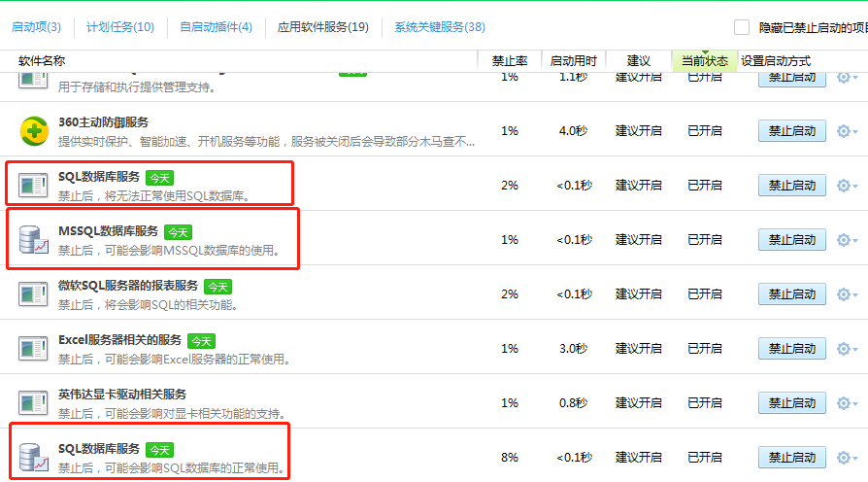Click description 禁止后，可能会影响Excel服务器的正常使用。
This screenshot has width=868, height=482.
(x=175, y=359)
